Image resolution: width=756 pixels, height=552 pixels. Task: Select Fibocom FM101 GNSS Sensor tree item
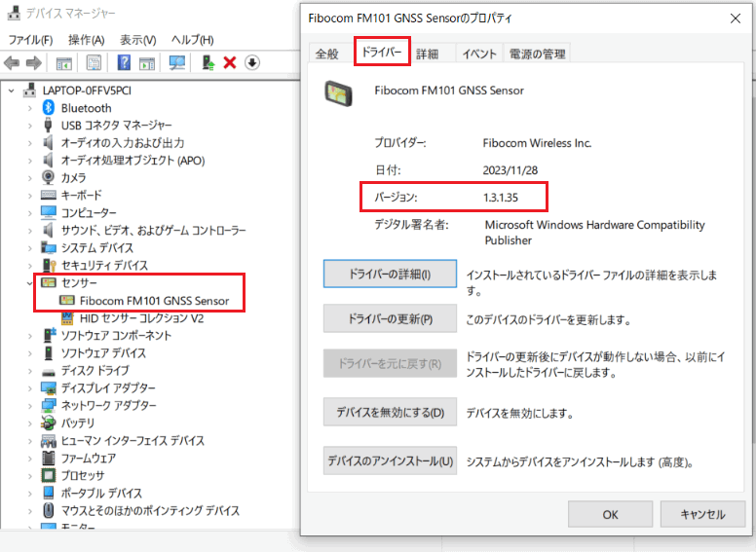coord(154,301)
